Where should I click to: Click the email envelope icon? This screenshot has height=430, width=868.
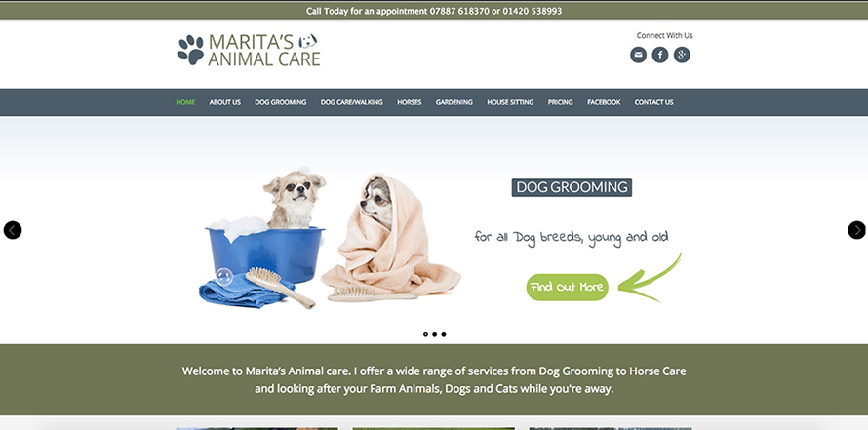point(638,55)
